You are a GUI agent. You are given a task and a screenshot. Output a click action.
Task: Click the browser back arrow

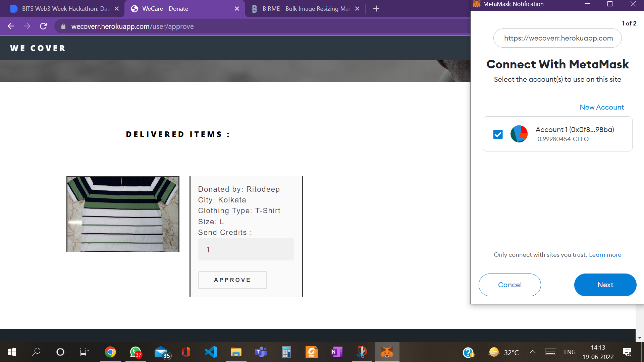(11, 26)
